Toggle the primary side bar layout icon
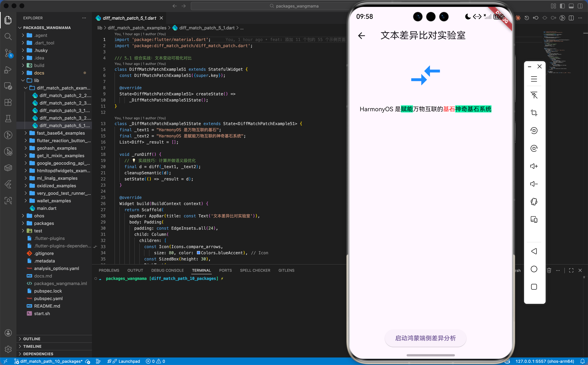This screenshot has width=588, height=365. click(562, 6)
